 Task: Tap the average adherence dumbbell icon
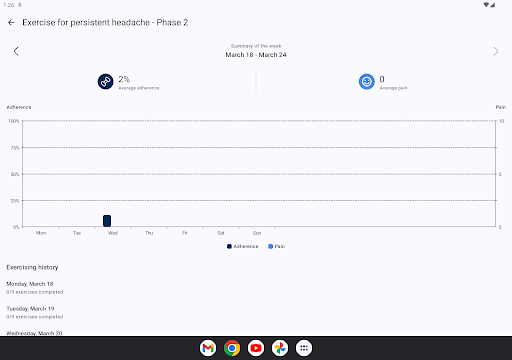click(105, 82)
